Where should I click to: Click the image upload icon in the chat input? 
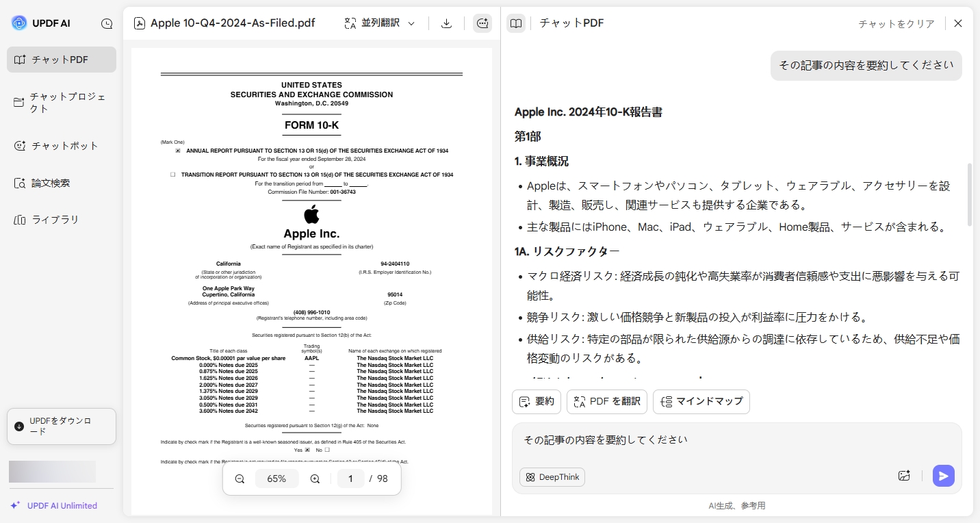click(x=904, y=476)
